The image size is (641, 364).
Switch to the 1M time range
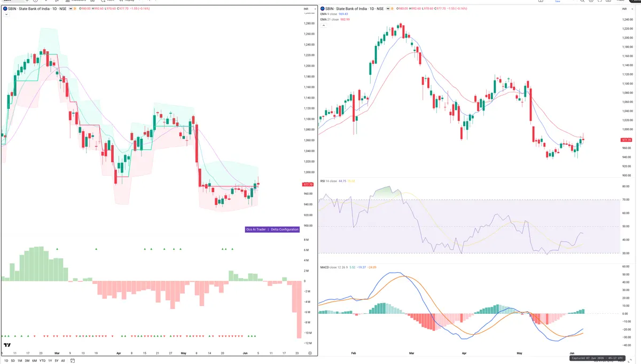pos(20,361)
